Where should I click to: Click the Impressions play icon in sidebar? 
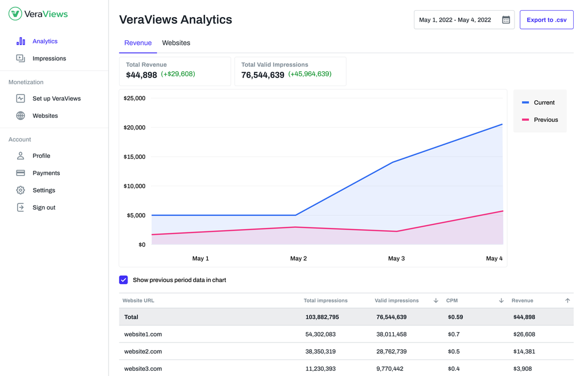tap(20, 58)
